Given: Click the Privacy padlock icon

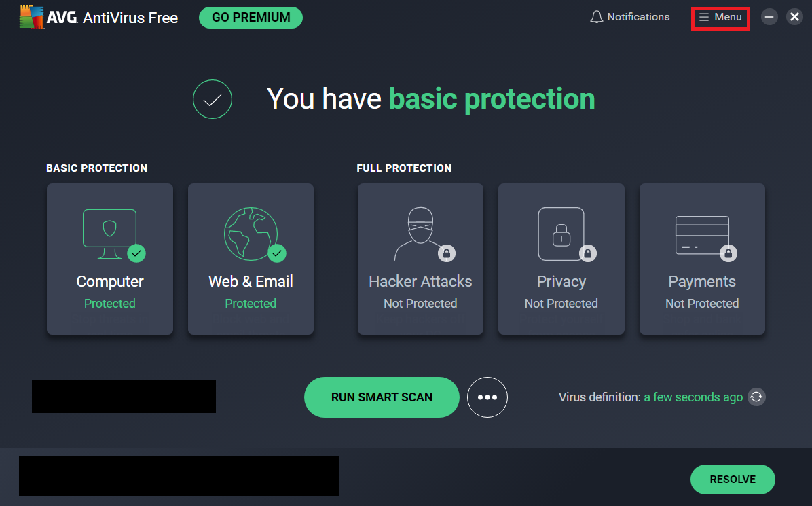Looking at the screenshot, I should (561, 234).
